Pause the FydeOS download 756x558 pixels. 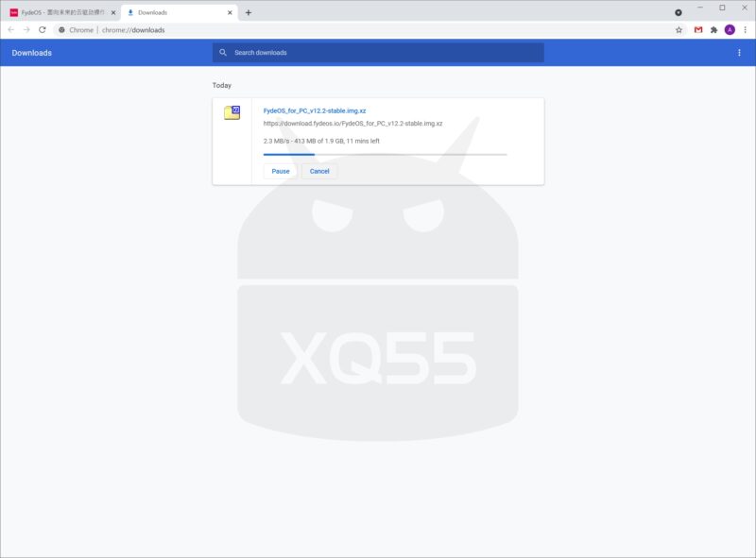coord(281,171)
